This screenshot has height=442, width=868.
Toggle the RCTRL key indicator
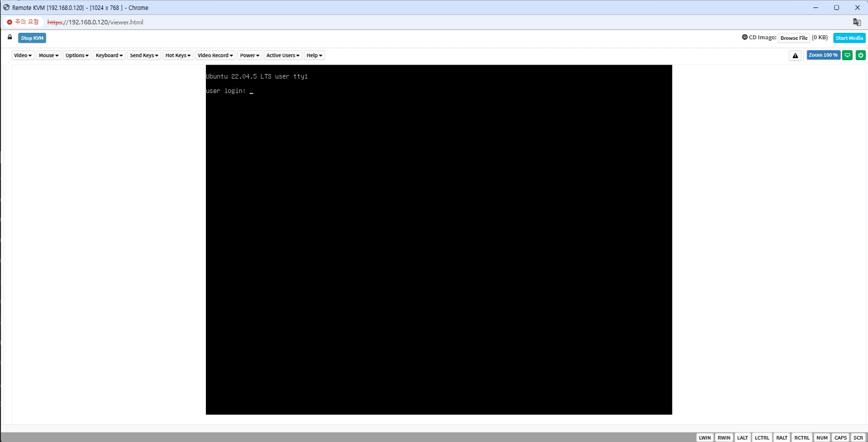802,438
